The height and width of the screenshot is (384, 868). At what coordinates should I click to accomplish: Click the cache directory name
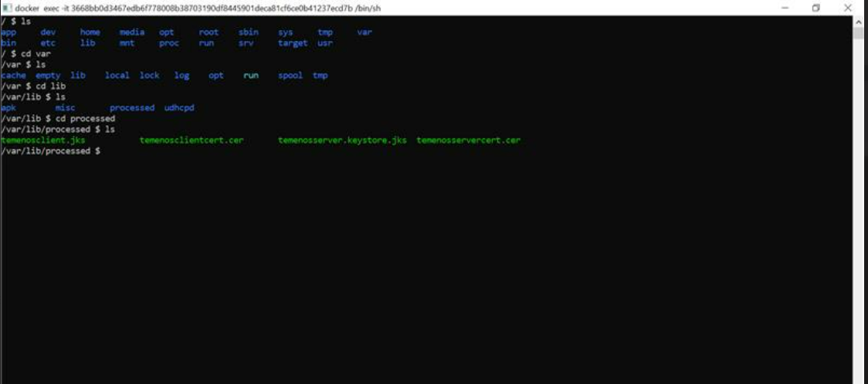point(14,76)
